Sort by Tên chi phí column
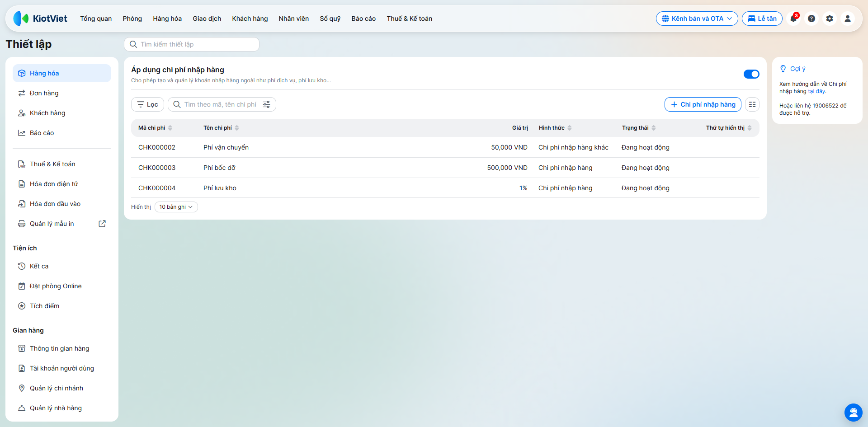The width and height of the screenshot is (868, 427). [x=221, y=128]
